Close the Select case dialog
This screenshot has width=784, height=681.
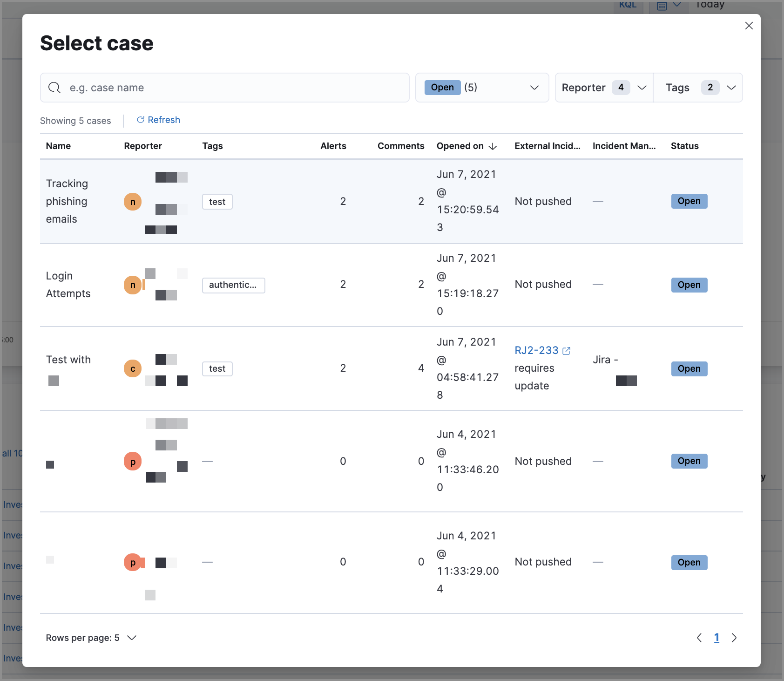click(749, 26)
